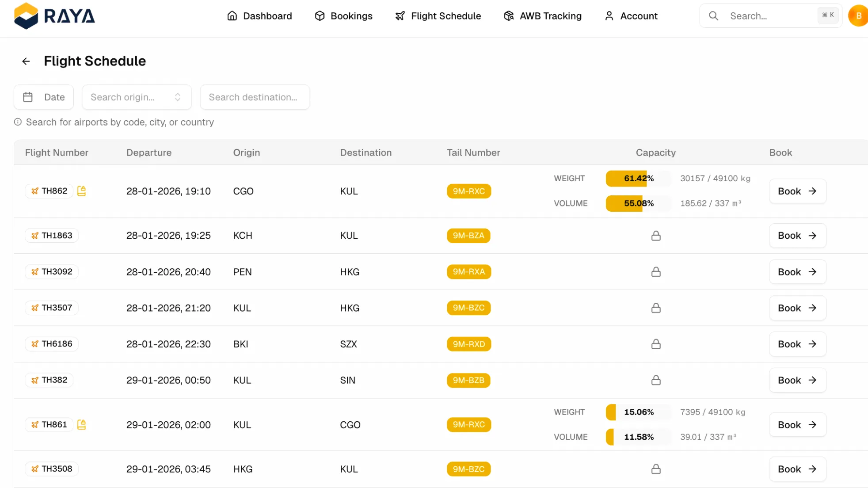Screen dimensions: 868x488
Task: Click TH862's weight capacity progress bar
Action: pos(638,179)
